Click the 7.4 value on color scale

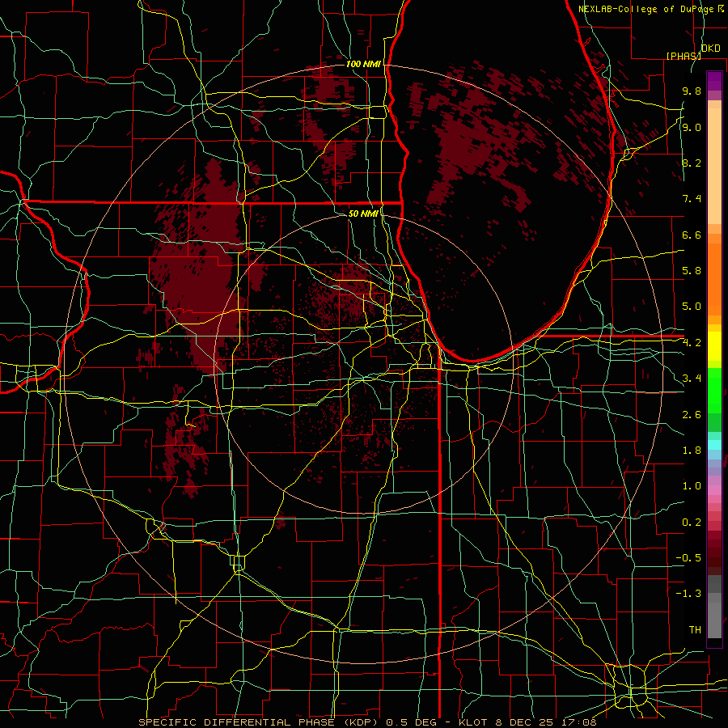coord(692,199)
